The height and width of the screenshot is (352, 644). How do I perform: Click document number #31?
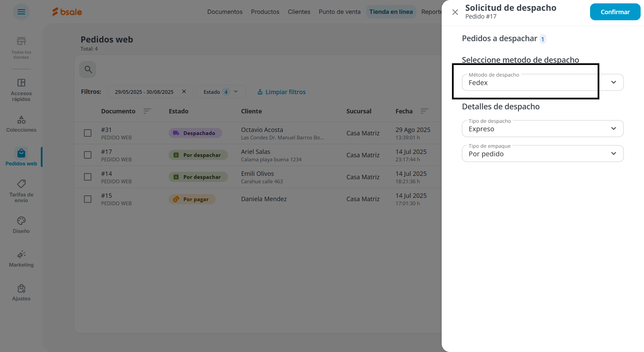pyautogui.click(x=106, y=130)
